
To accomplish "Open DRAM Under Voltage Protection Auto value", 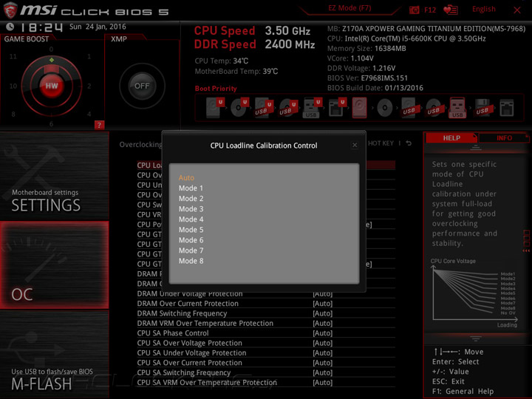I will (323, 294).
